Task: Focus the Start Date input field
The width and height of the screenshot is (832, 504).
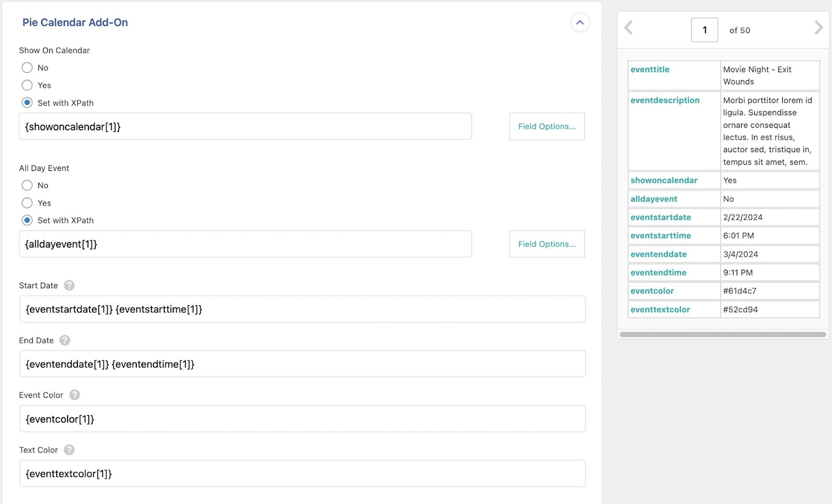Action: (x=302, y=309)
